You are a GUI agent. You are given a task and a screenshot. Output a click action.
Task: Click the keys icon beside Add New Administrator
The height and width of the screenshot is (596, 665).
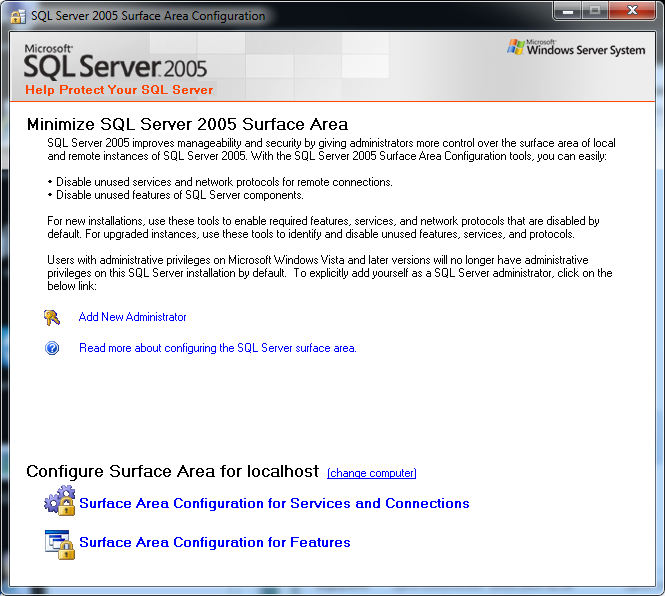[52, 317]
